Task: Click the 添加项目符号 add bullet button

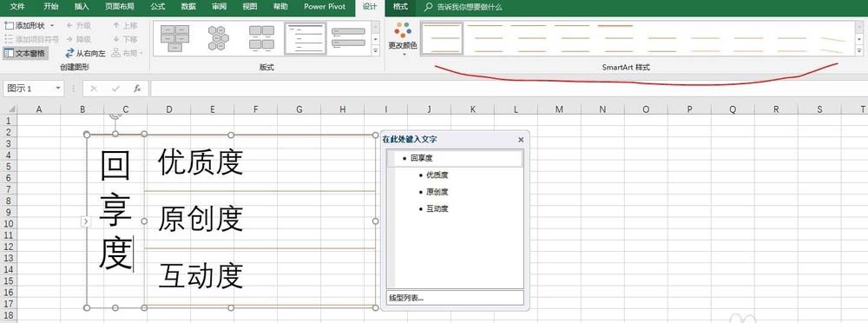Action: tap(31, 39)
